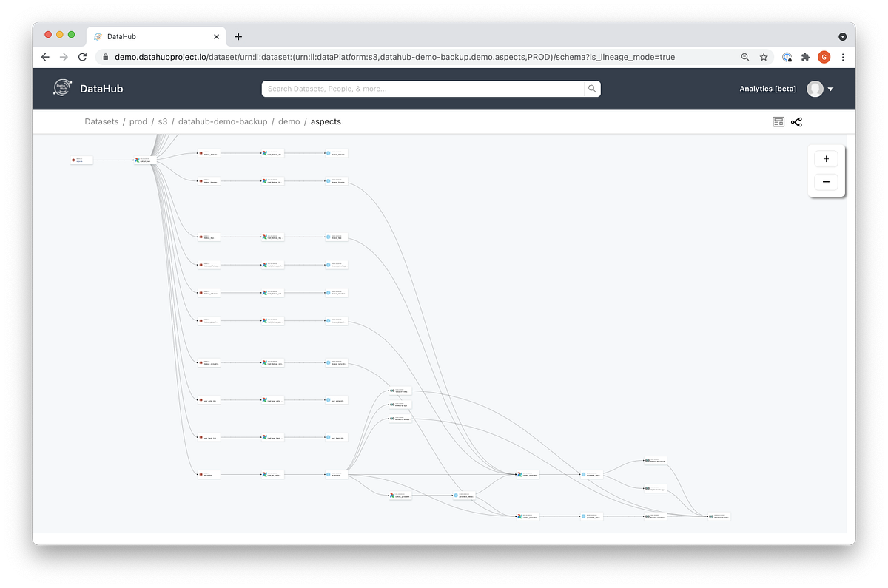Click the magnifier icon in the search bar
This screenshot has width=888, height=588.
click(591, 88)
